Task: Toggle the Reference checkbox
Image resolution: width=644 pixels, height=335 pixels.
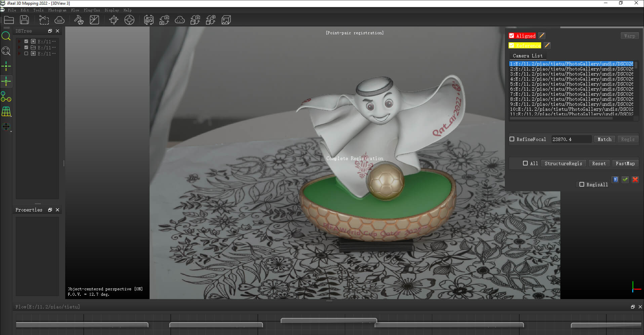Action: 512,45
